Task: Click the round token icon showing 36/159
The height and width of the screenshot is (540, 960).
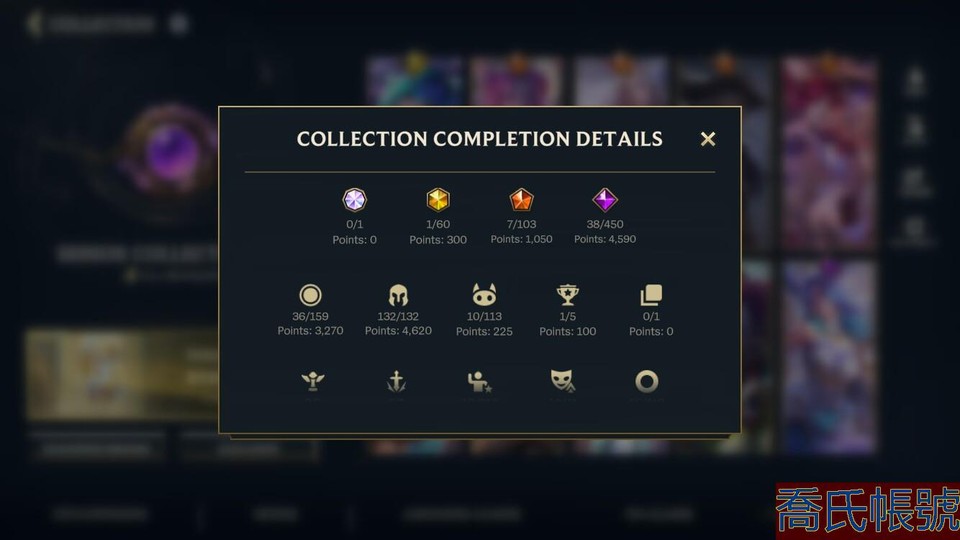Action: (x=310, y=295)
